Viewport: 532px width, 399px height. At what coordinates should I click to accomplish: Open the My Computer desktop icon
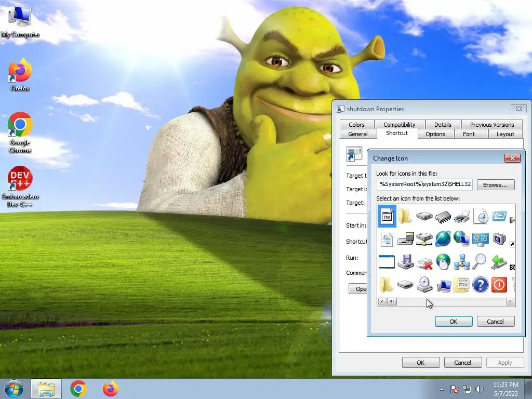point(20,22)
